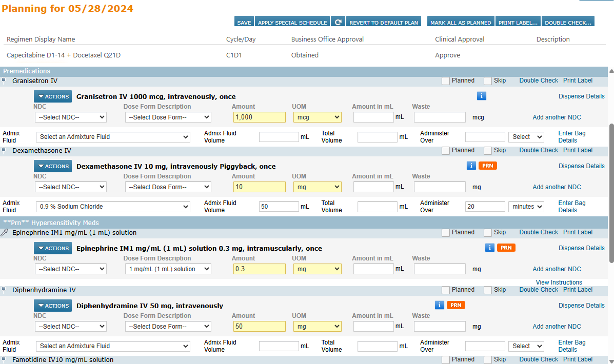The width and height of the screenshot is (614, 364).
Task: Open the ACTIONS menu for Granisetron IV
Action: point(52,96)
